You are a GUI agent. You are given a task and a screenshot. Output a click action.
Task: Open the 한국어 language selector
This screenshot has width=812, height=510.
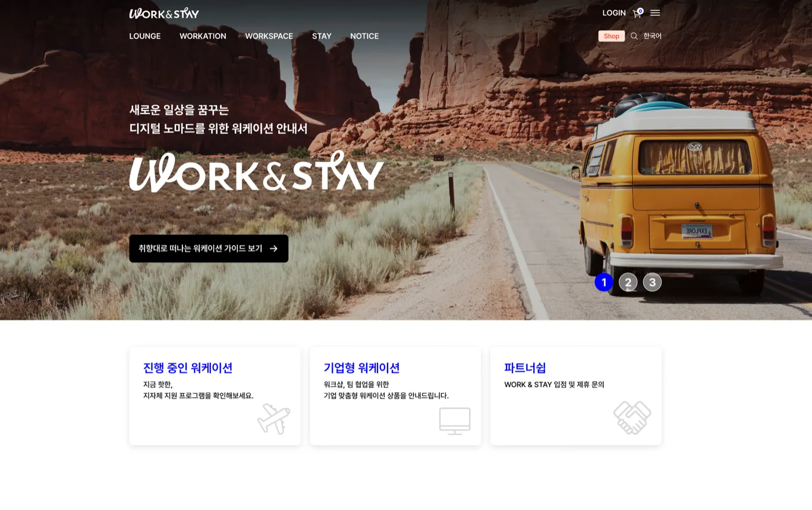[652, 36]
